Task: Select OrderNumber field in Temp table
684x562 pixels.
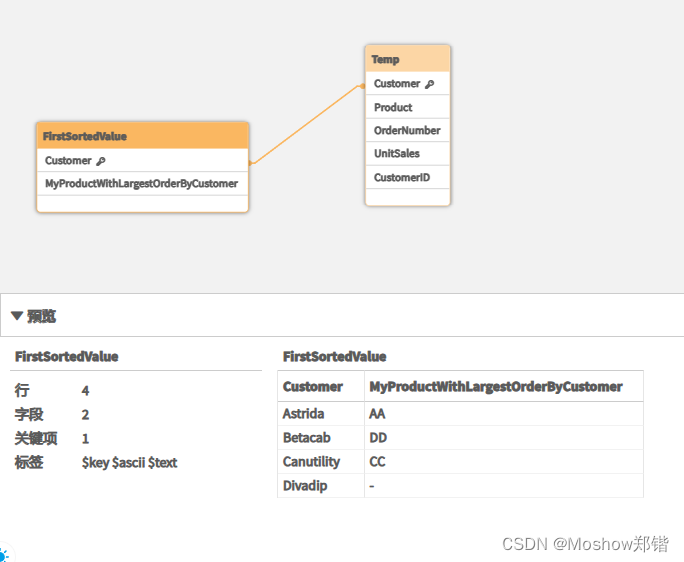Action: [407, 130]
